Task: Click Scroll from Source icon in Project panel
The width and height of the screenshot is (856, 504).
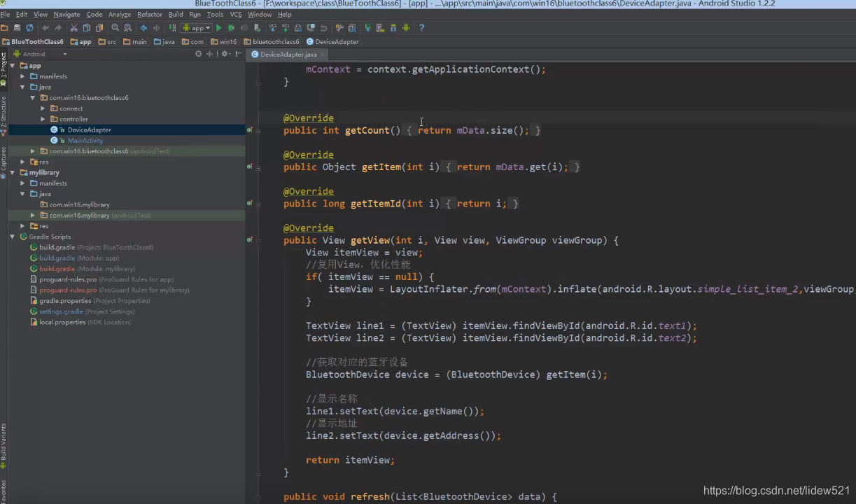Action: [199, 54]
